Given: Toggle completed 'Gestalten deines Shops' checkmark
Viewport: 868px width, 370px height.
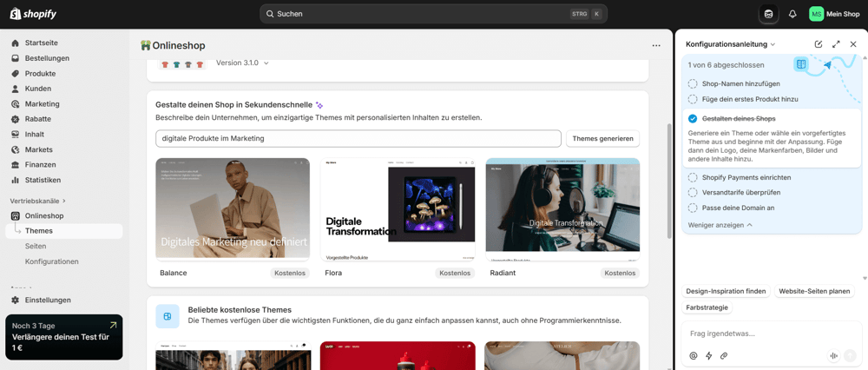Looking at the screenshot, I should pos(693,119).
